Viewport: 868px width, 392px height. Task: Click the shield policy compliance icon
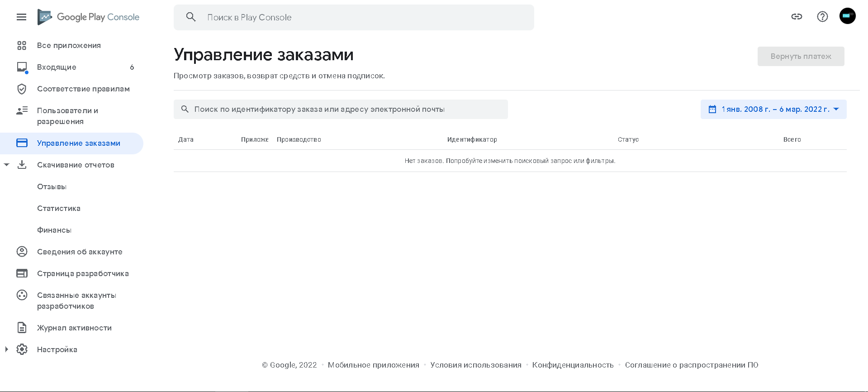(x=22, y=89)
